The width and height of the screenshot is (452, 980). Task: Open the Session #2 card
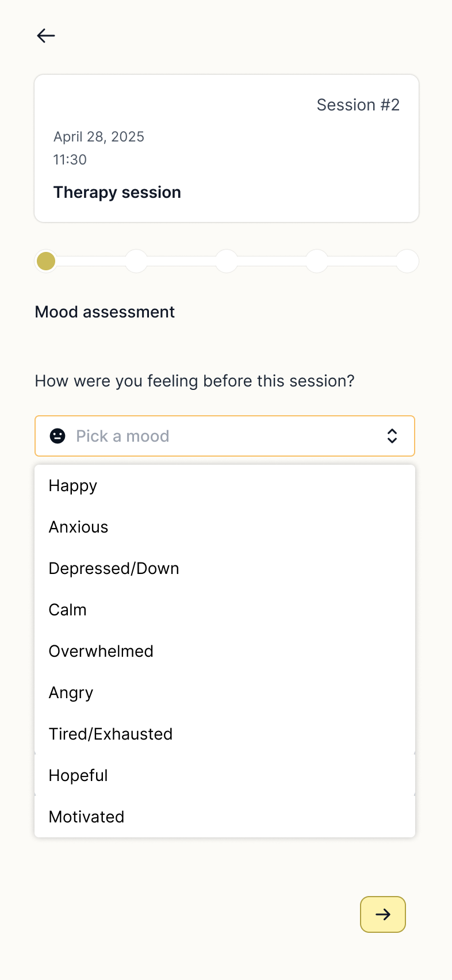pos(227,147)
